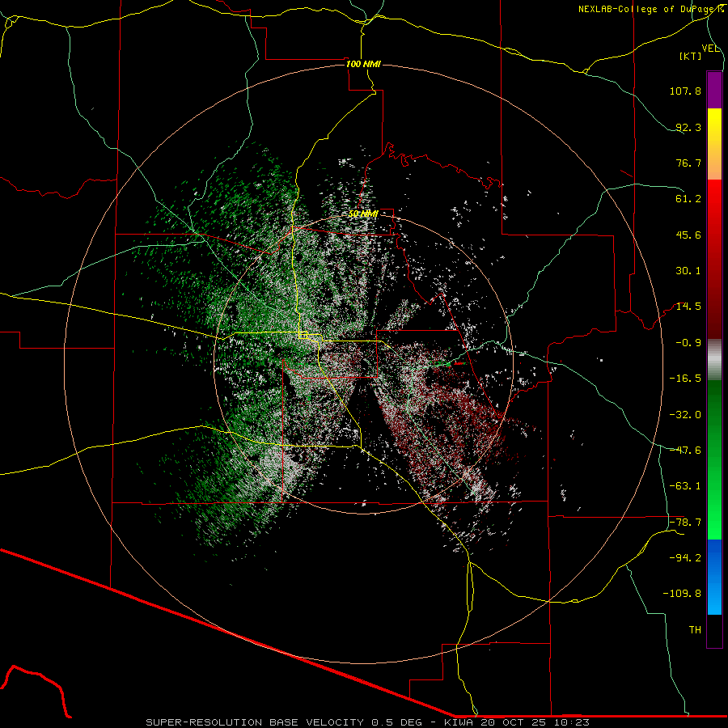This screenshot has width=728, height=728.
Task: Click the -63.1 scale value
Action: point(685,486)
